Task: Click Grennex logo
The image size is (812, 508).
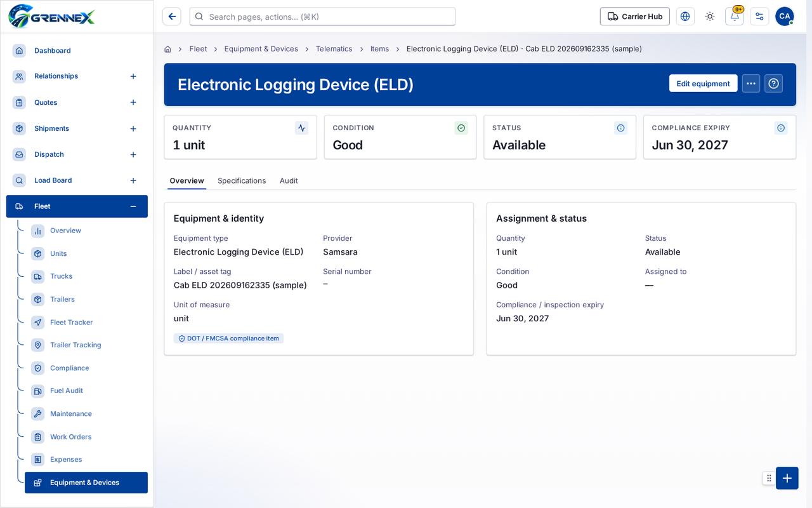Action: pyautogui.click(x=51, y=16)
